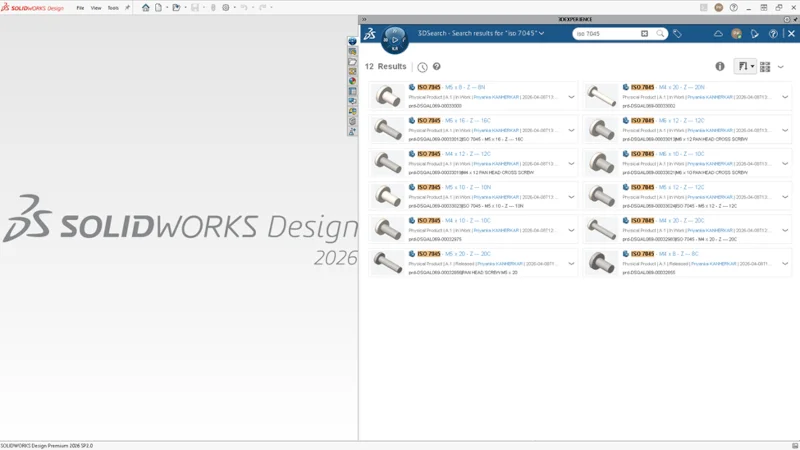Select M4 x 8 - Z --- 8C screw thumbnail
This screenshot has width=800, height=450.
(602, 262)
